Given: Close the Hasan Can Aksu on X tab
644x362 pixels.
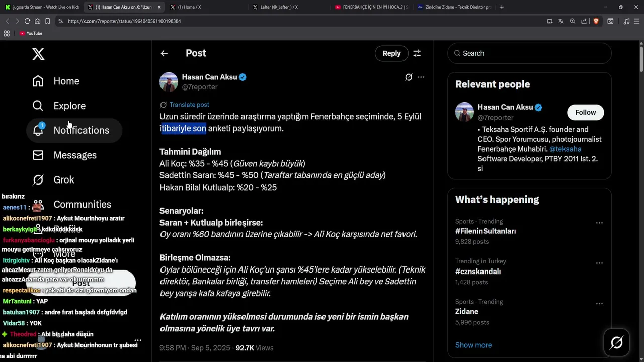Looking at the screenshot, I should (x=159, y=7).
